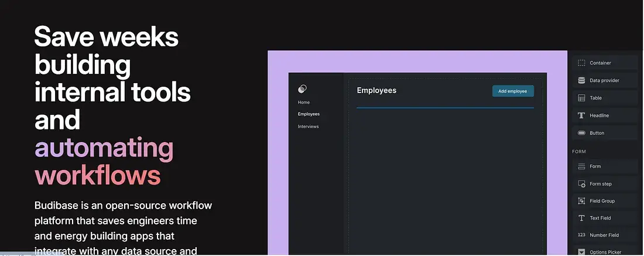Select the Employees page heading
This screenshot has width=644, height=256.
376,90
